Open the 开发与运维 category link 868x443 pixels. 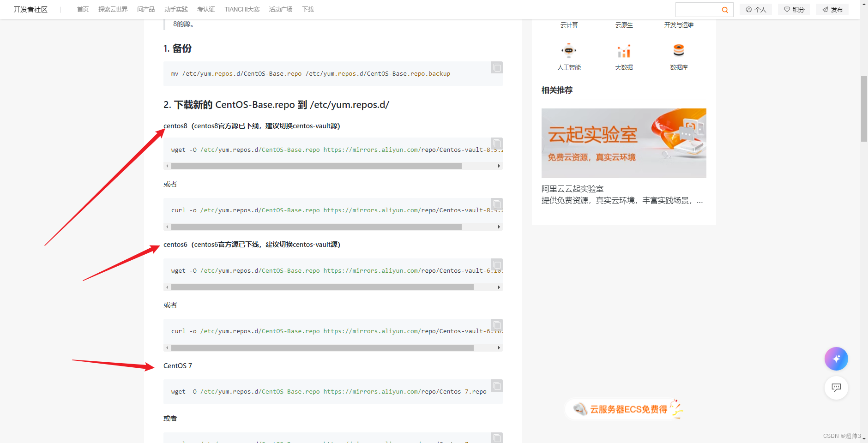coord(679,25)
